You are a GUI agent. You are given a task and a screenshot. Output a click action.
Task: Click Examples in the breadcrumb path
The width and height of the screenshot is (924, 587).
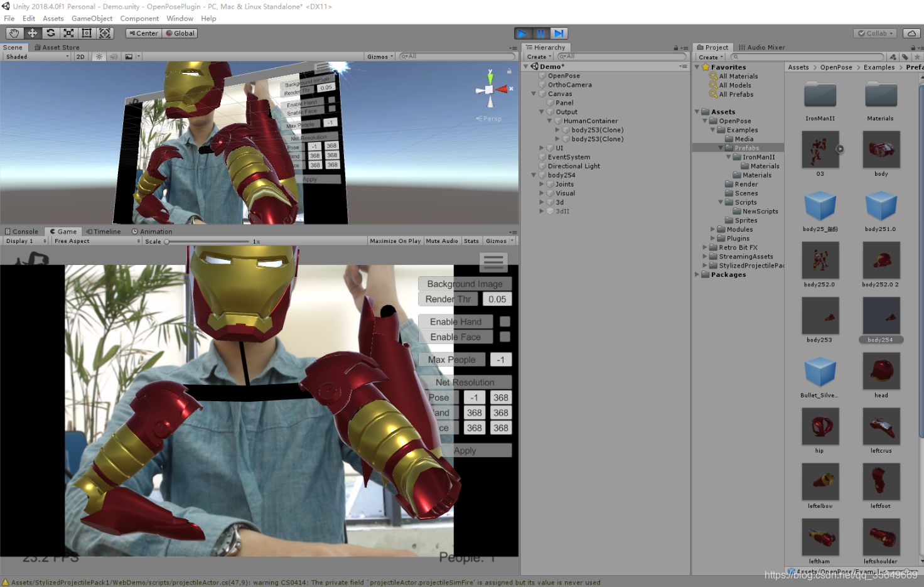tap(879, 67)
